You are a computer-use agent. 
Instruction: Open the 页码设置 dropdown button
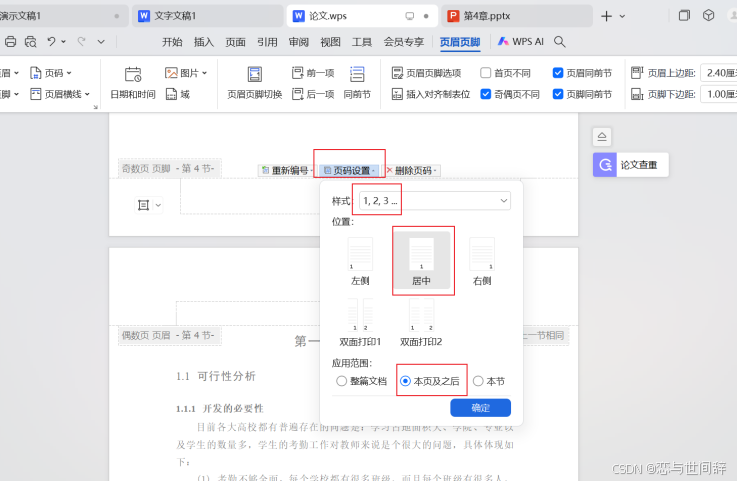coord(349,170)
